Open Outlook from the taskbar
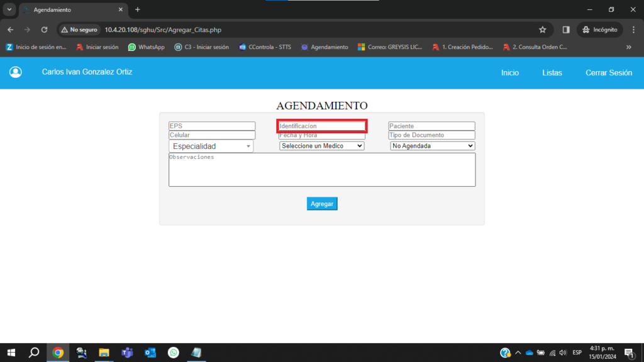Viewport: 644px width, 362px height. [150, 353]
